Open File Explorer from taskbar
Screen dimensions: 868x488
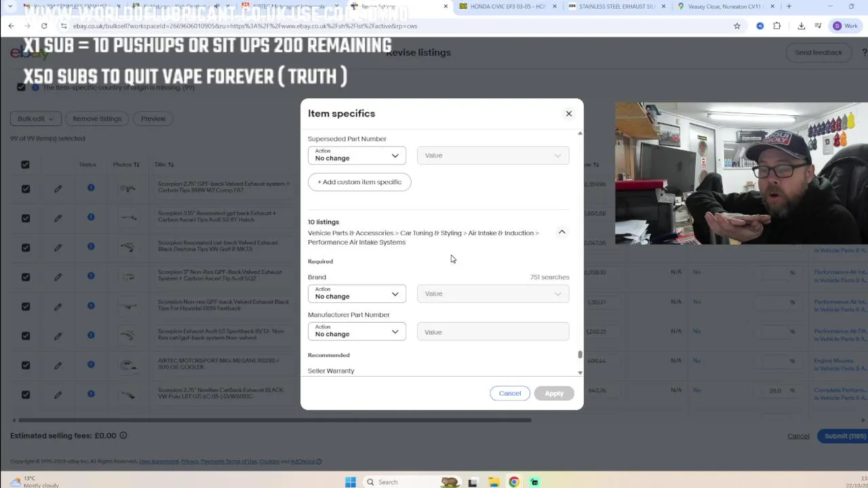pos(494,482)
